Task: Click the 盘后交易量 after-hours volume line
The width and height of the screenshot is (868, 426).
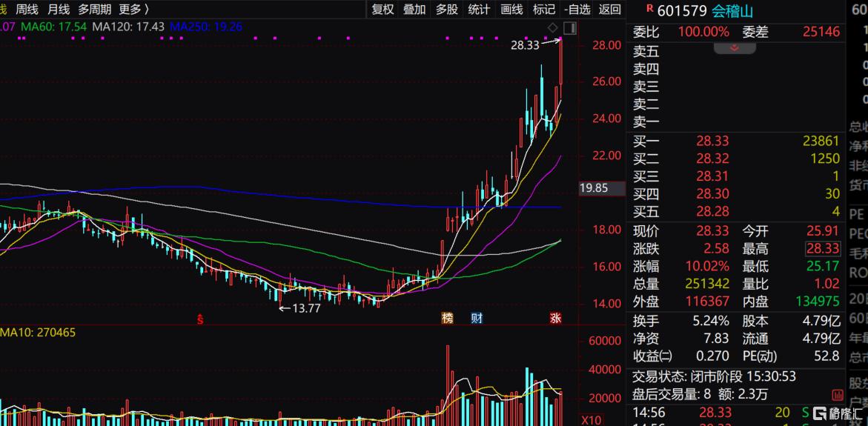Action: [700, 394]
